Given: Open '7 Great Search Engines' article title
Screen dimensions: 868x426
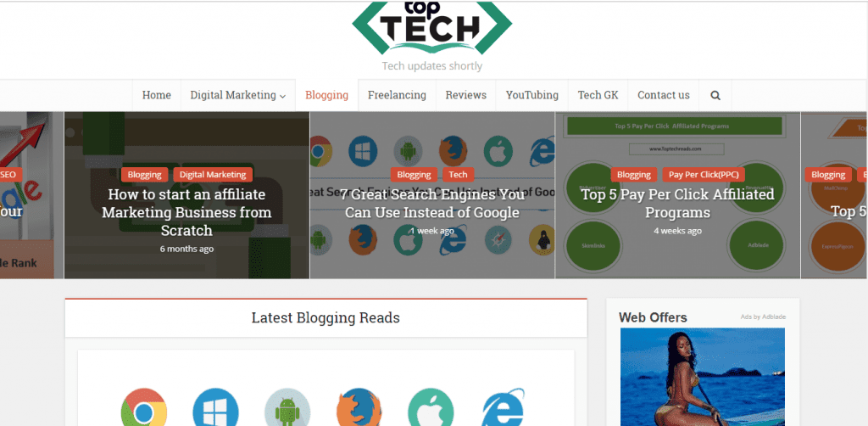Looking at the screenshot, I should [x=432, y=204].
